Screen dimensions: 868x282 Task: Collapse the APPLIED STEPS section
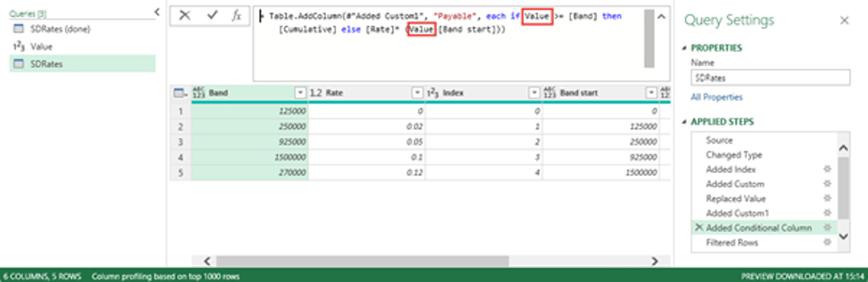684,122
